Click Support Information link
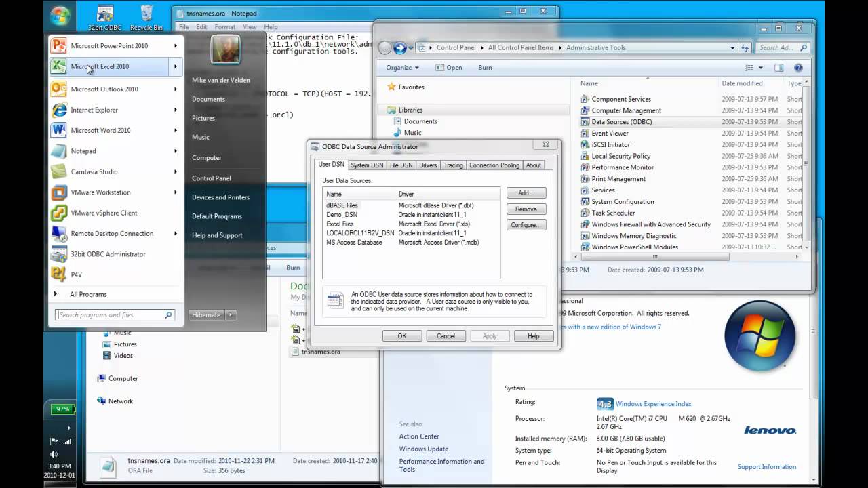The height and width of the screenshot is (488, 868). click(767, 467)
